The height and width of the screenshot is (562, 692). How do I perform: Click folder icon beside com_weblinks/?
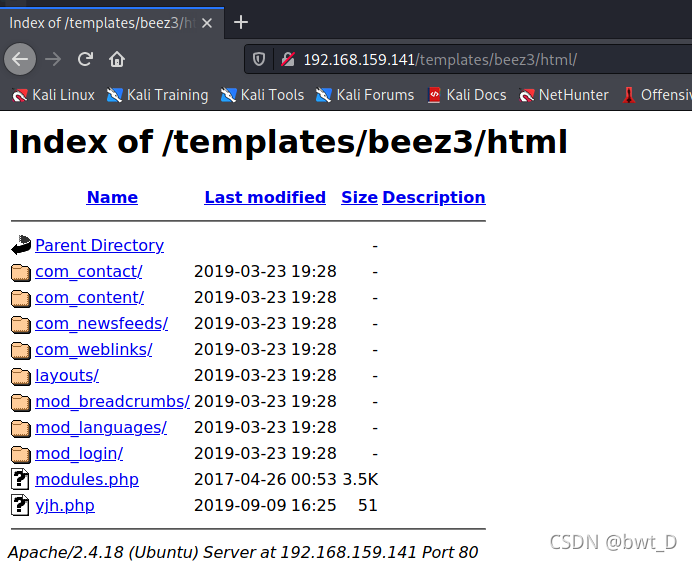(21, 351)
